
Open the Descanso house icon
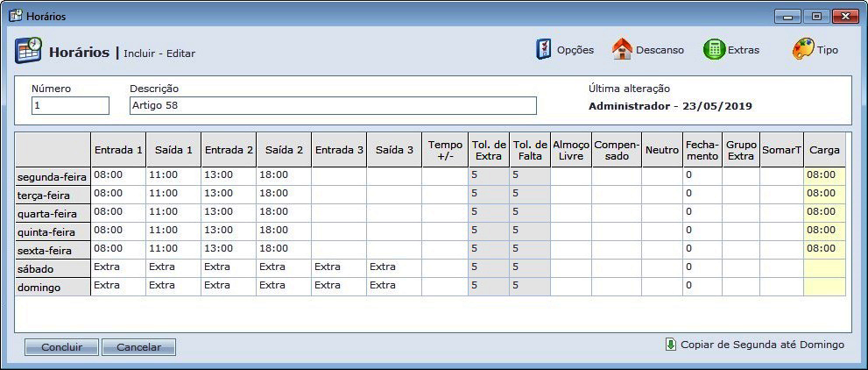pos(622,50)
